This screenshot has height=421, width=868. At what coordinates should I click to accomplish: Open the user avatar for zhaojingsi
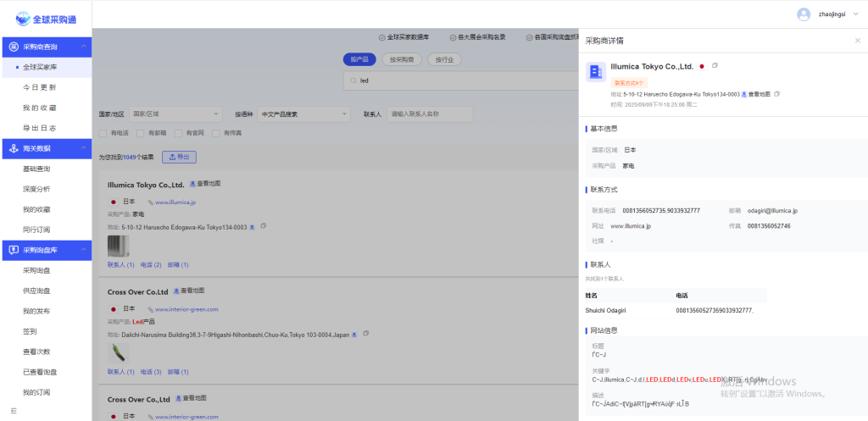tap(804, 14)
